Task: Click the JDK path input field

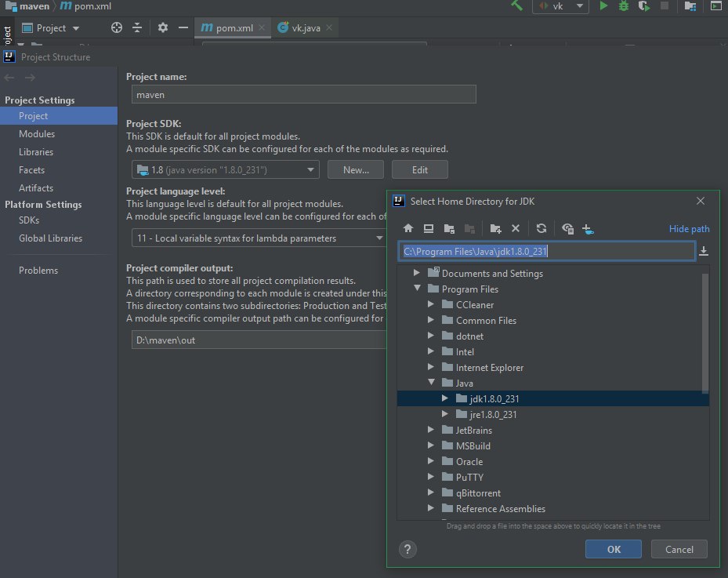Action: click(x=546, y=252)
